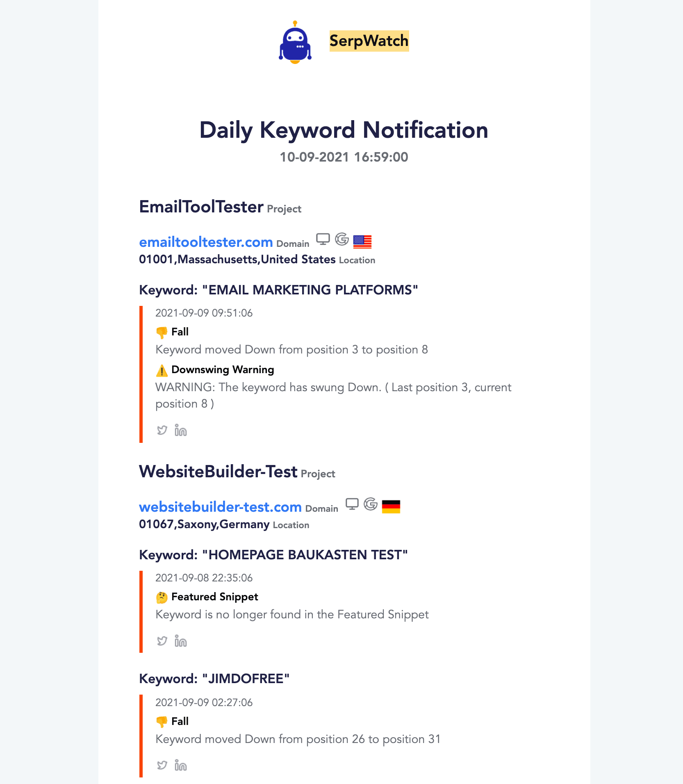Click the German flag icon
The image size is (683, 784).
[x=391, y=507]
